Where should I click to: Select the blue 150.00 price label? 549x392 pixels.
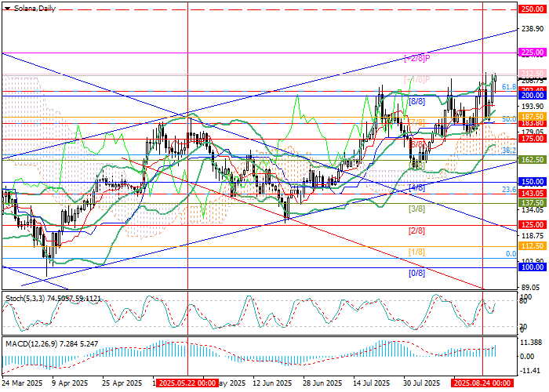coord(533,182)
